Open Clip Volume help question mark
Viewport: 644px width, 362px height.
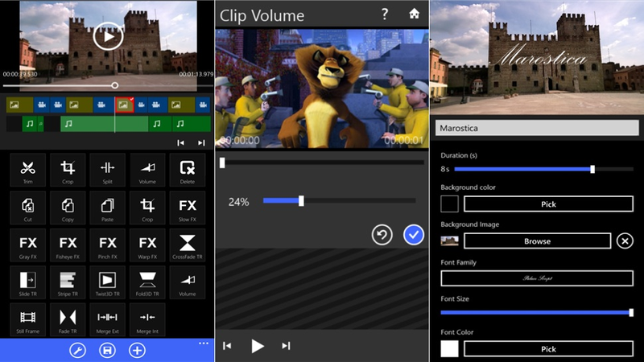(385, 14)
